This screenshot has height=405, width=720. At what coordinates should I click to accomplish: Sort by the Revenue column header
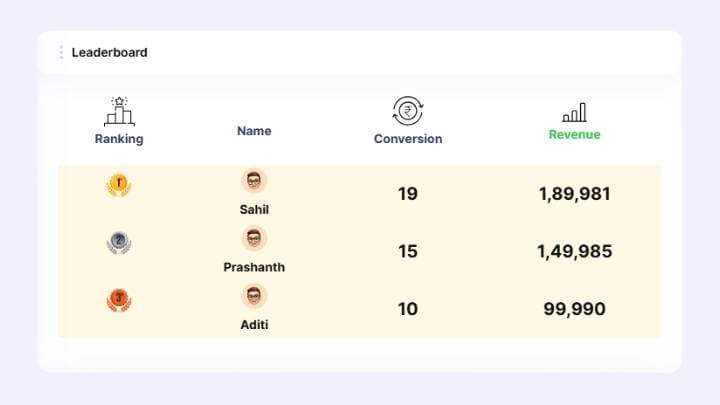point(574,134)
